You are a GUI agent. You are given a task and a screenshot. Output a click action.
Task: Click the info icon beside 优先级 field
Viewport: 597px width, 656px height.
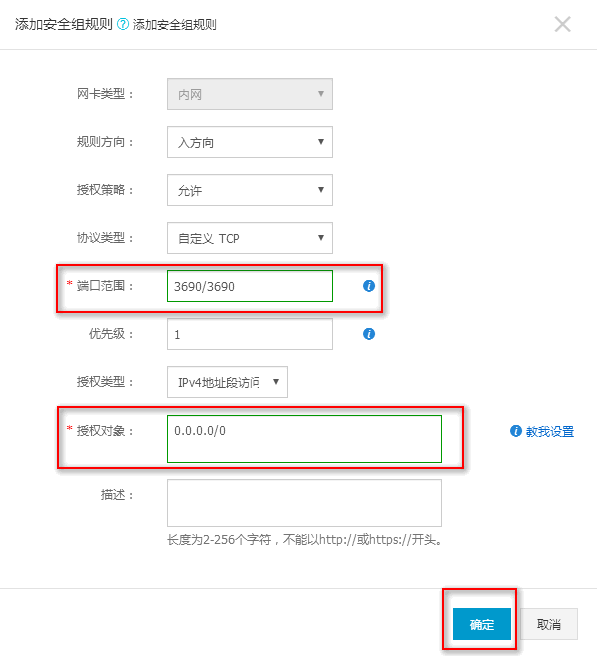click(369, 334)
